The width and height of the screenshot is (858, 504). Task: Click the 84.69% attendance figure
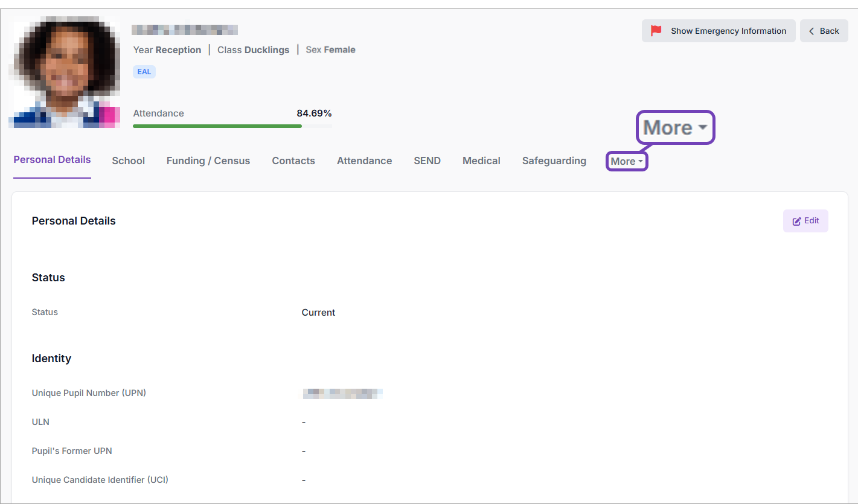[314, 113]
